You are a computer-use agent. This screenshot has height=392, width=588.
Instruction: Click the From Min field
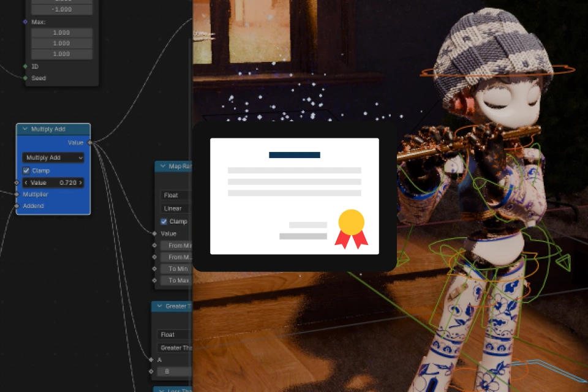[176, 246]
